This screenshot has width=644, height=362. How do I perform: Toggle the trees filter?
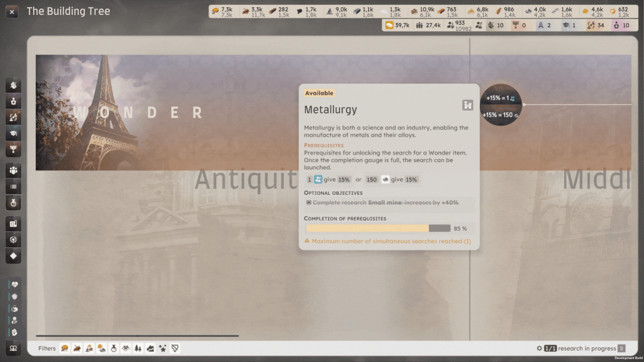click(x=138, y=348)
